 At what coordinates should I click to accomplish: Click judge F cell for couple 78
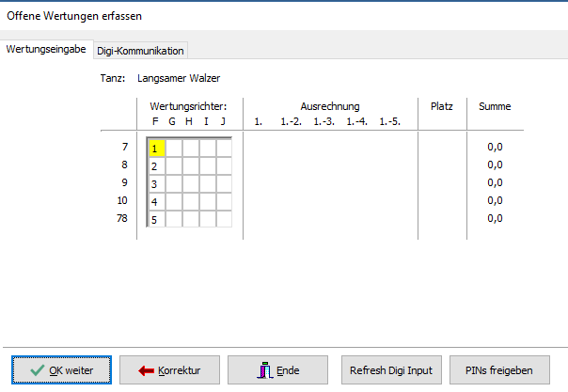157,219
